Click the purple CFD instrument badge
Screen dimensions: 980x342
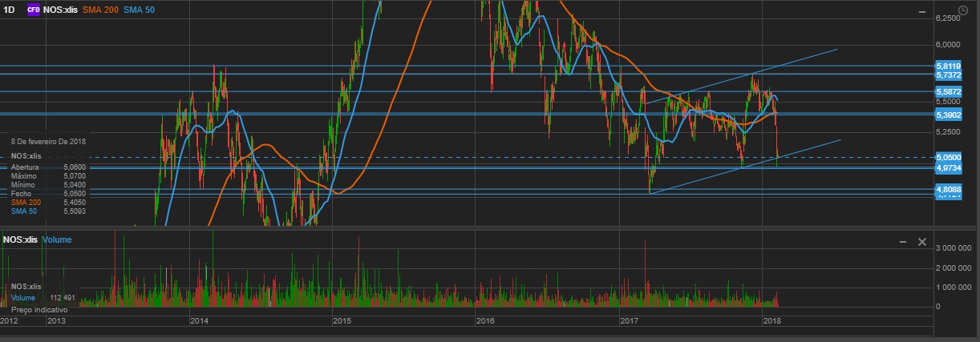[34, 10]
